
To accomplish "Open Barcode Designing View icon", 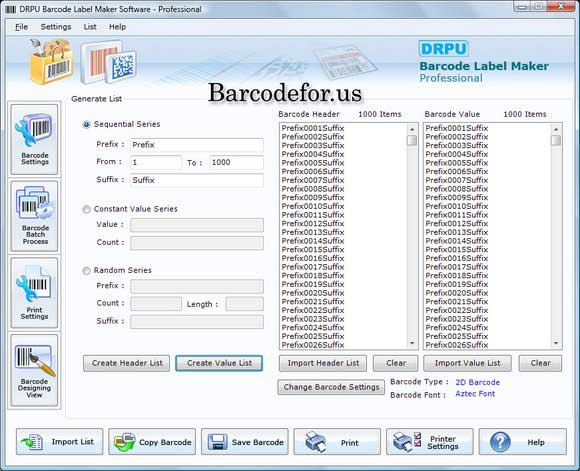I will click(34, 370).
